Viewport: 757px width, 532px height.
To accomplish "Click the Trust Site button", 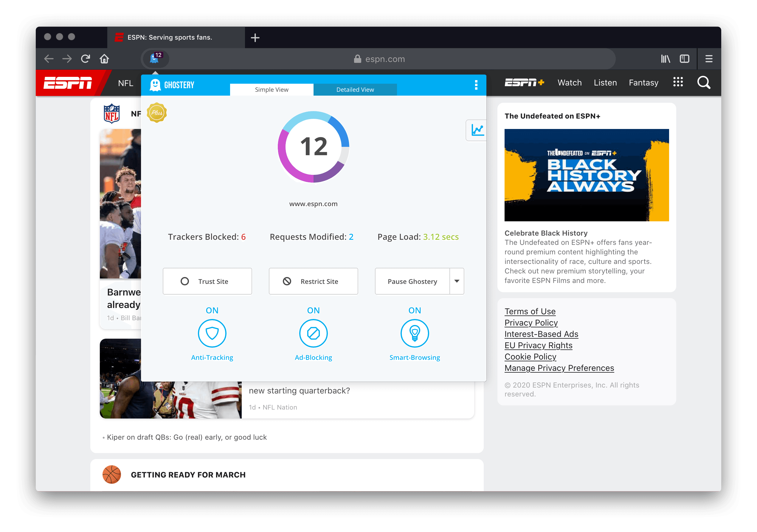I will 207,281.
